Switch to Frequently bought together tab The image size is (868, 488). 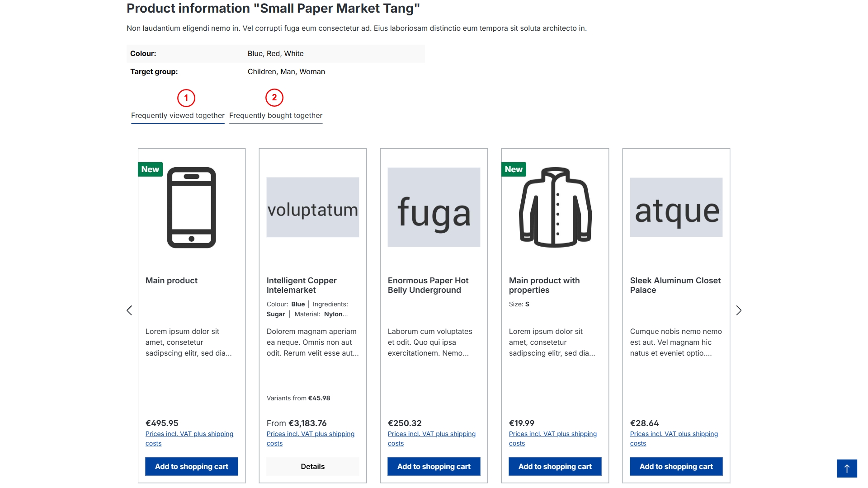276,116
